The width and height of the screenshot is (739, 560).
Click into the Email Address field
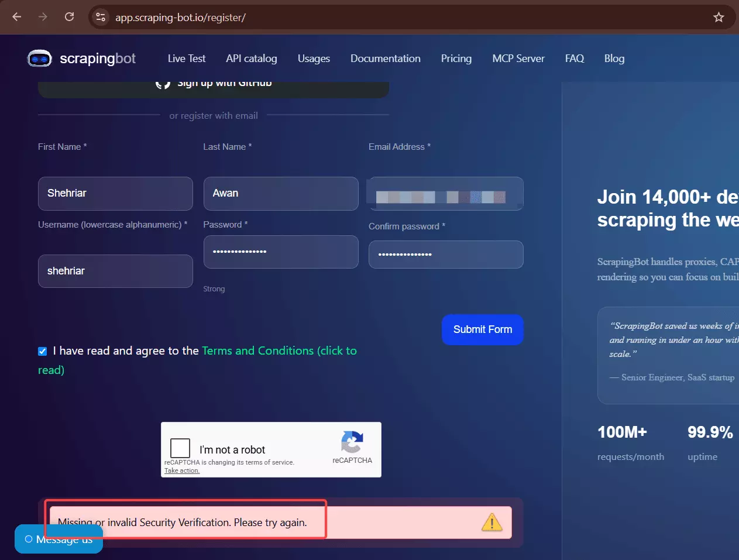click(446, 193)
